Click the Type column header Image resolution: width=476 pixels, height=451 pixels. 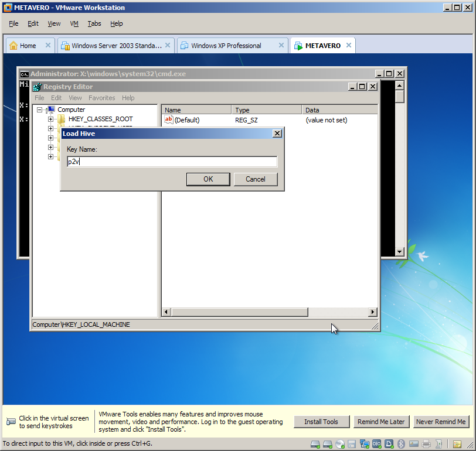point(267,110)
